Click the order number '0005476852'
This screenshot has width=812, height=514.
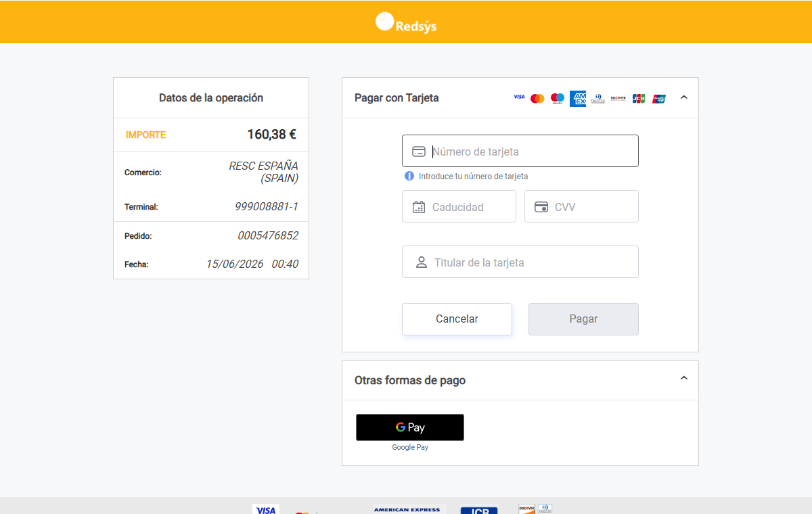point(268,236)
